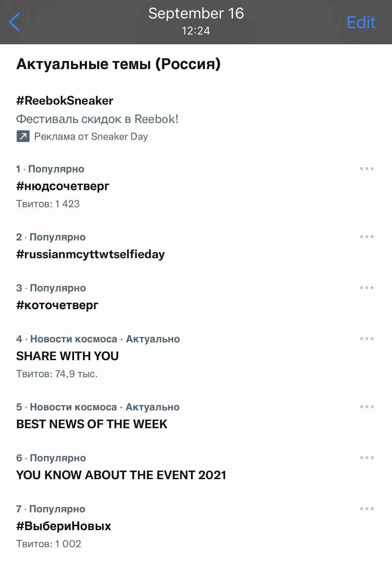392x568 pixels.
Task: Open the promoted ad arrow icon
Action: (x=23, y=136)
